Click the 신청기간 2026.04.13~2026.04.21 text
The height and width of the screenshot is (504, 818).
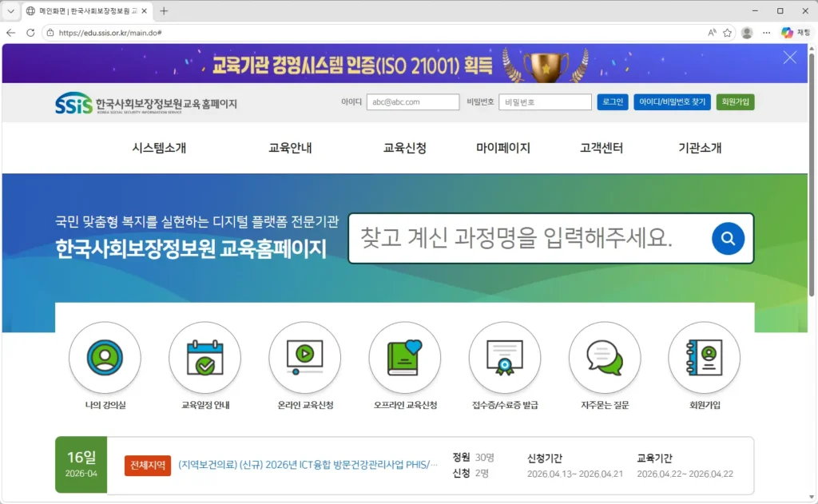point(575,466)
